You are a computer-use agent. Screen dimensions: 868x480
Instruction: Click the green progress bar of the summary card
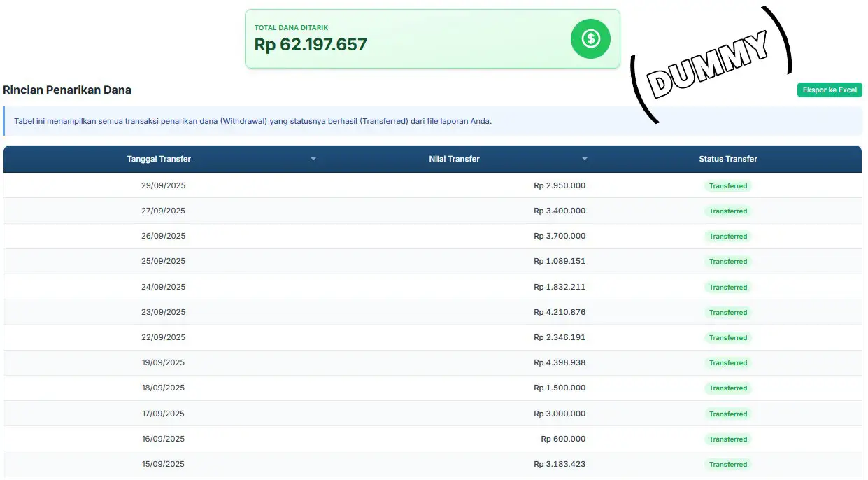[432, 63]
